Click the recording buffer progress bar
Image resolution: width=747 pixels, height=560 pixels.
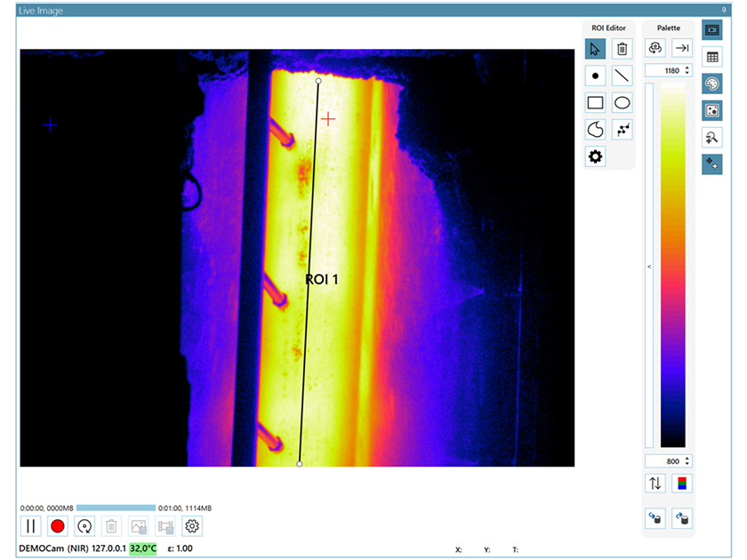coord(116,508)
